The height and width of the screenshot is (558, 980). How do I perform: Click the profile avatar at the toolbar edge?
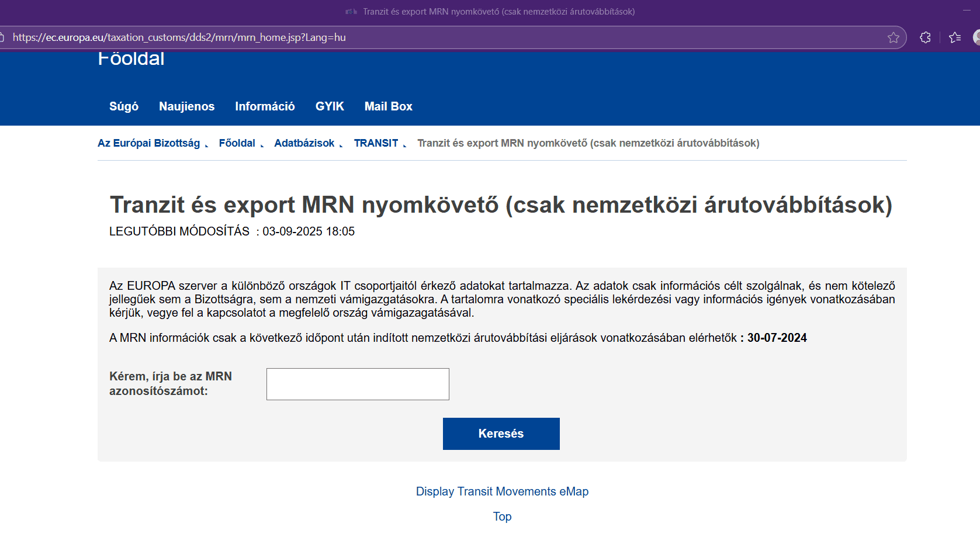(976, 37)
